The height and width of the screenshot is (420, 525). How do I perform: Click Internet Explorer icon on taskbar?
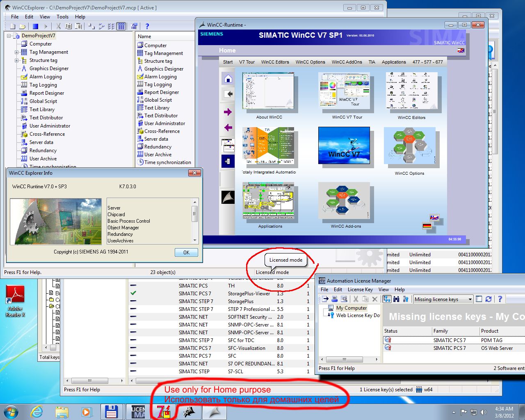pos(37,411)
